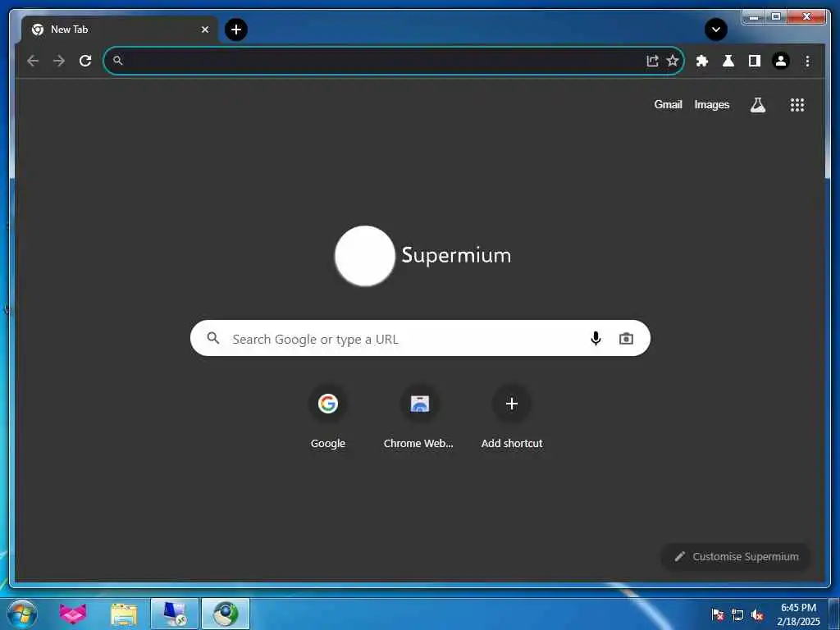Click the Search Google or type a URL box
The image size is (840, 630).
pyautogui.click(x=420, y=338)
